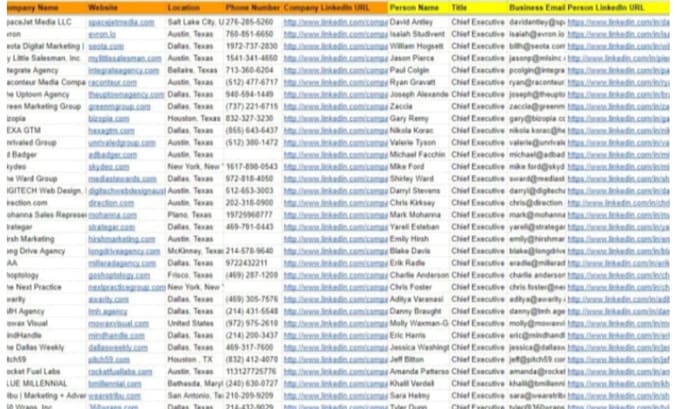Open the hexagtm.com website link
This screenshot has width=680, height=409.
tap(111, 131)
